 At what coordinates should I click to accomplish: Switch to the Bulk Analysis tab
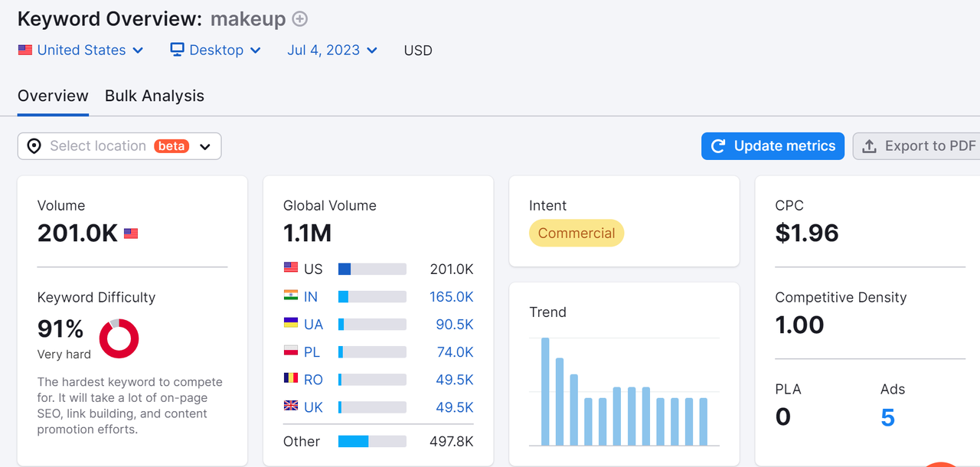[x=155, y=96]
